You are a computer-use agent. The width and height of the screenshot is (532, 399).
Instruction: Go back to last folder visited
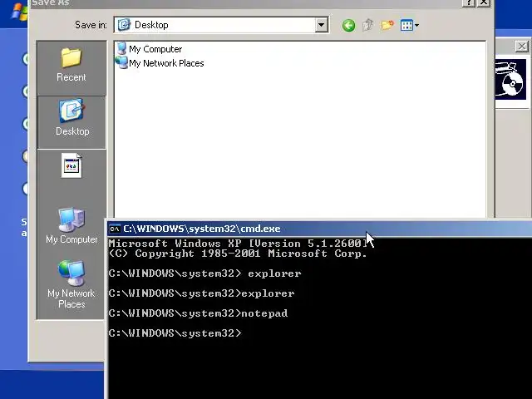pos(348,25)
